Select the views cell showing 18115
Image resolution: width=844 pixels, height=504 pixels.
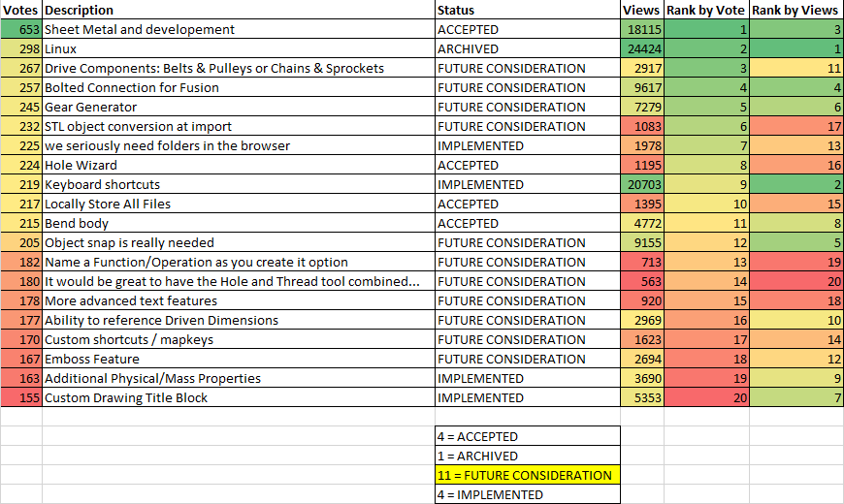click(x=641, y=29)
